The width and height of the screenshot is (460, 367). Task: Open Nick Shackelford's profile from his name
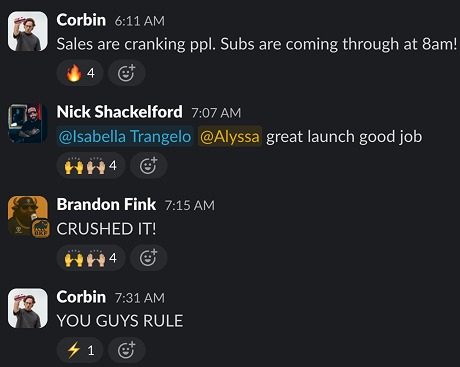click(119, 112)
